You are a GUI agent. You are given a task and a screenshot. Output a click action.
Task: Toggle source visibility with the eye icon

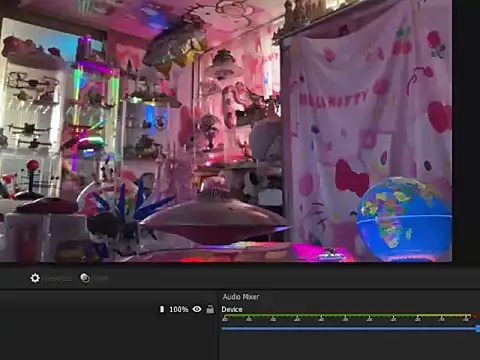[197, 309]
